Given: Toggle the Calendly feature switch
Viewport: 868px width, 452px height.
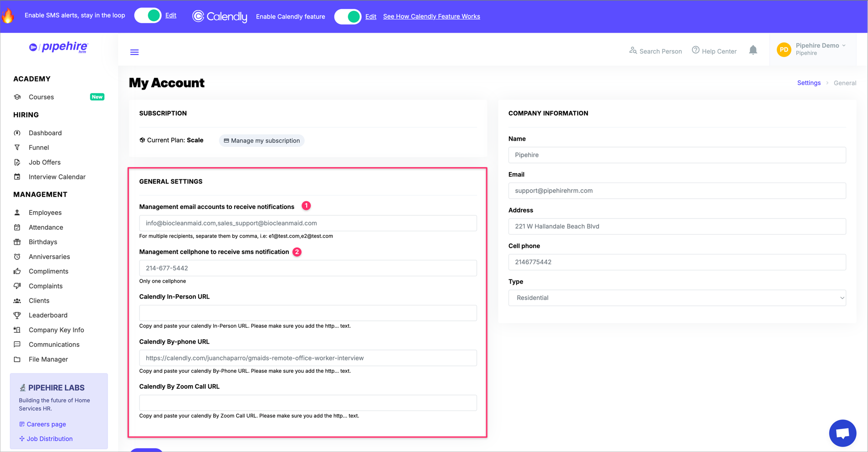Looking at the screenshot, I should [348, 16].
